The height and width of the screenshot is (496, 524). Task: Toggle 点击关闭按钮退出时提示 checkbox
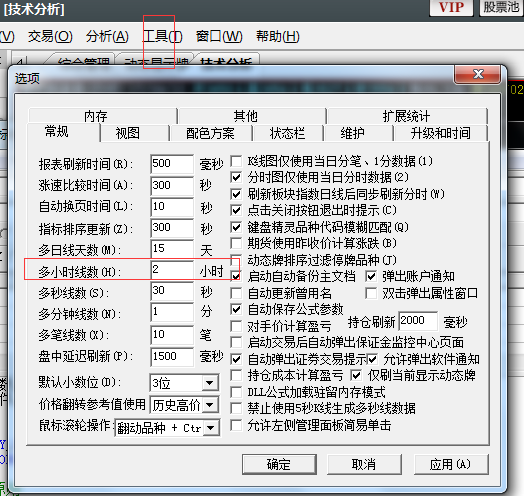click(236, 210)
